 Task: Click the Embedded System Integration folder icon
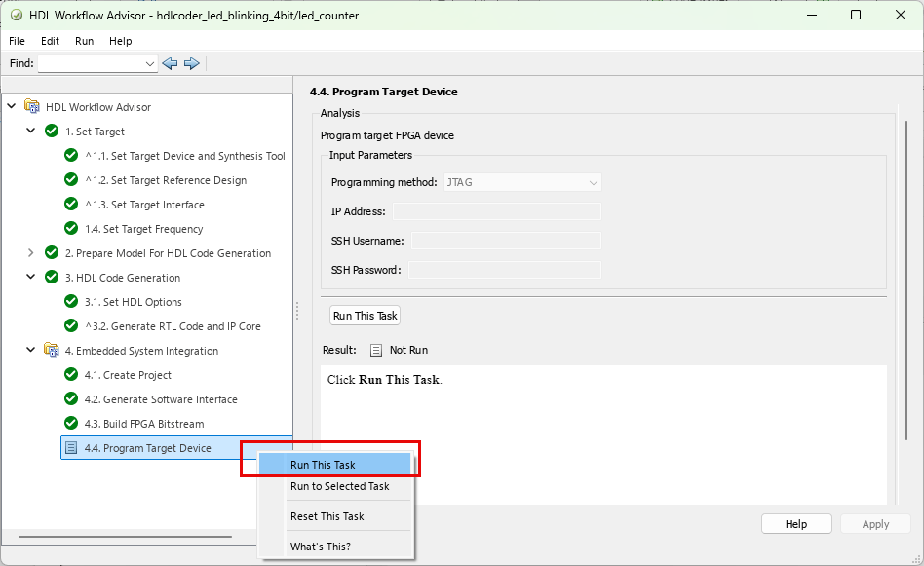(52, 351)
